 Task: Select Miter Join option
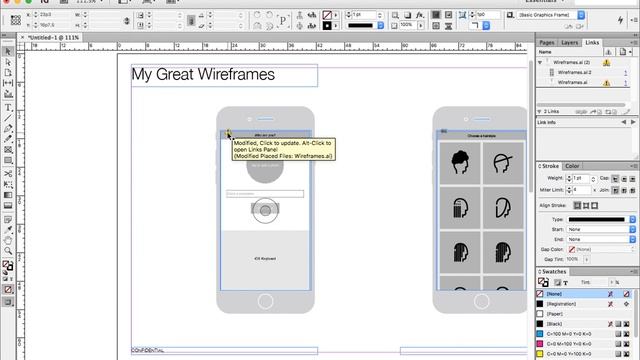[615, 190]
